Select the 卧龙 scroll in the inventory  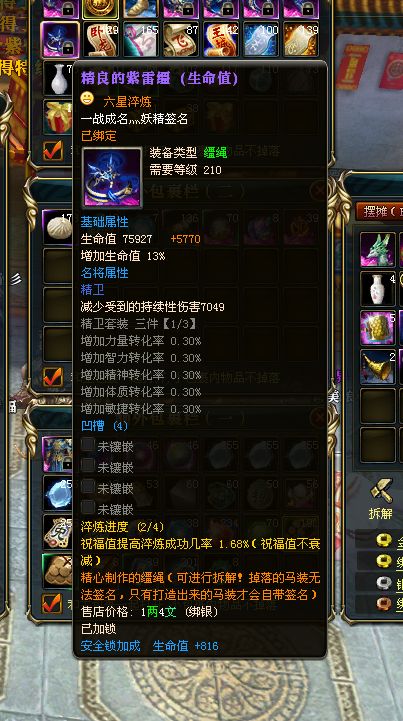click(100, 40)
